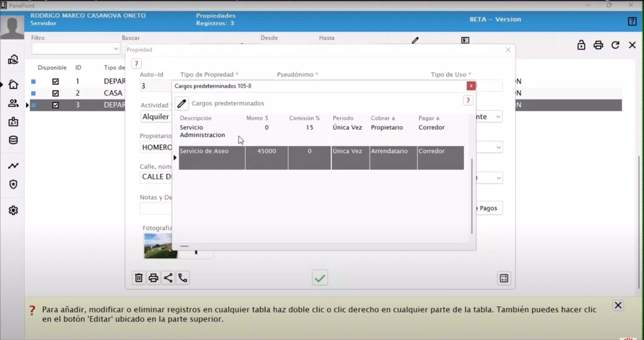Click the phone icon in Propiedad footer
This screenshot has height=340, width=644.
click(x=183, y=278)
